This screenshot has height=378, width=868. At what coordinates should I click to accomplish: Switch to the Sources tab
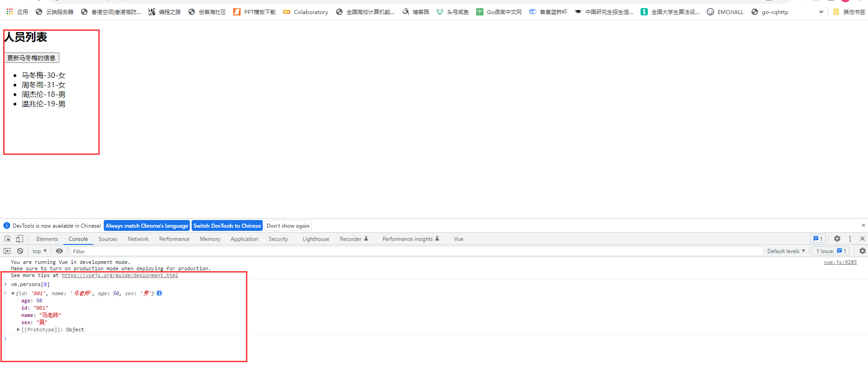point(108,239)
